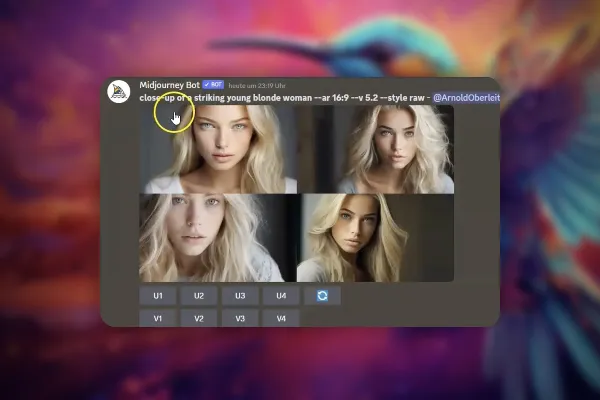Open the top-left generated image
Image resolution: width=600 pixels, height=400 pixels.
pyautogui.click(x=218, y=149)
